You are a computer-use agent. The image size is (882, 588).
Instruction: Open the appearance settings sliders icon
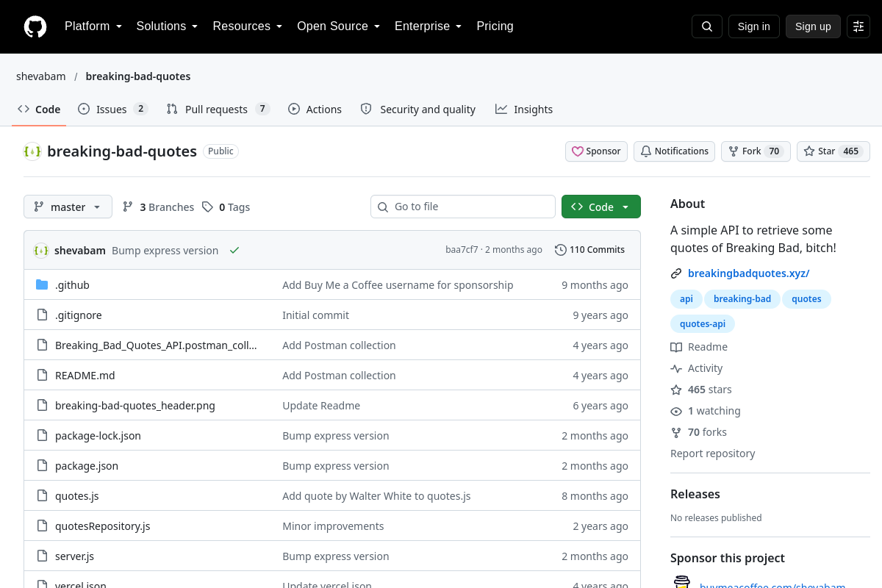858,26
